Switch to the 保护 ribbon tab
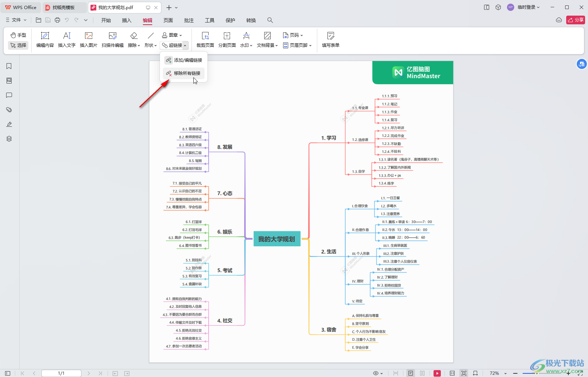The height and width of the screenshot is (377, 588). pyautogui.click(x=230, y=20)
